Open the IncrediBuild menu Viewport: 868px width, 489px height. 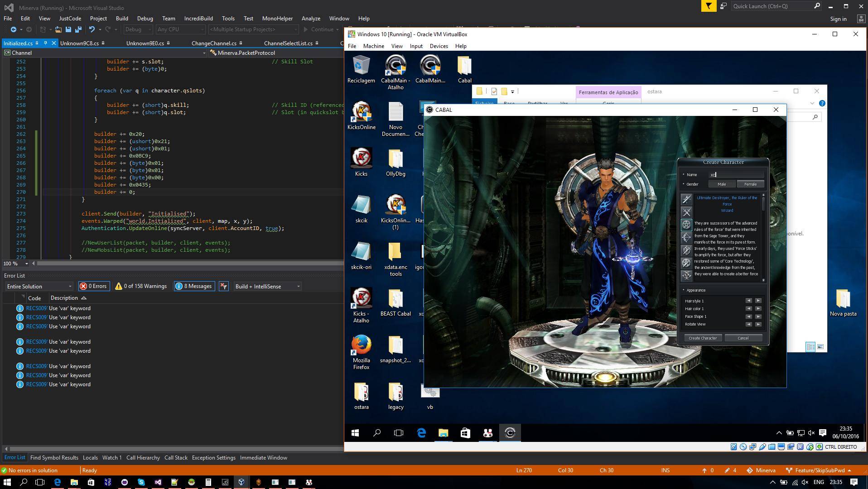[198, 19]
